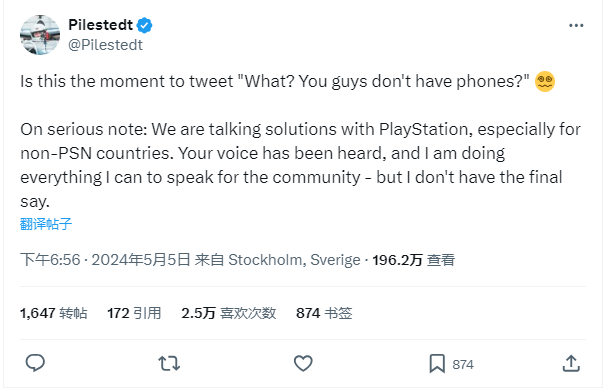This screenshot has height=388, width=605.
Task: Open the three-dot more options menu
Action: pos(576,25)
